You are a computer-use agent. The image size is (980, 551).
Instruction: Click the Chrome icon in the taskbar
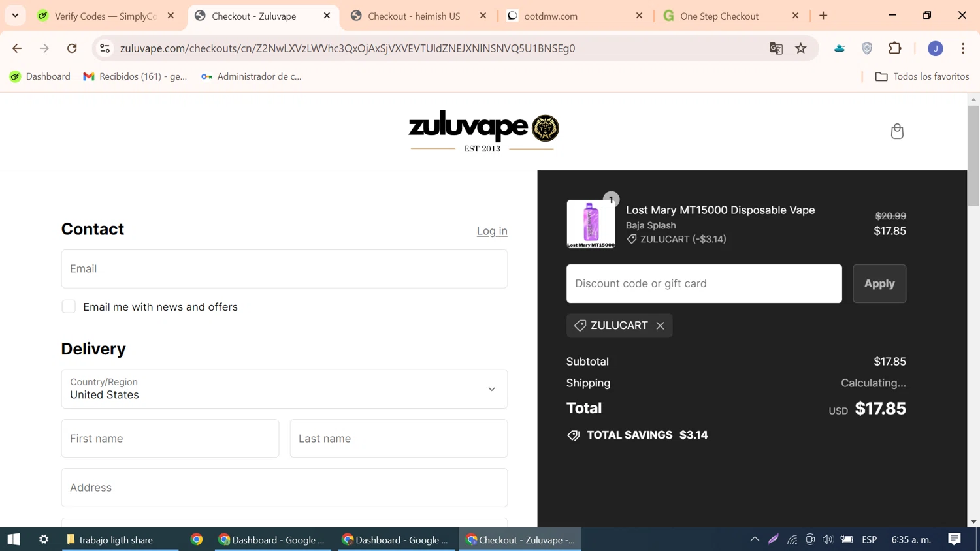pos(197,540)
